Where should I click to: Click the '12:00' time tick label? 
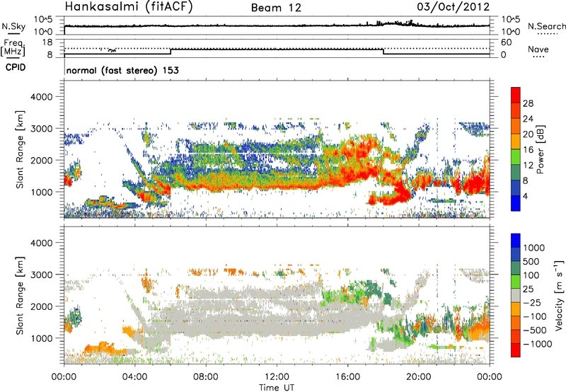click(x=277, y=377)
